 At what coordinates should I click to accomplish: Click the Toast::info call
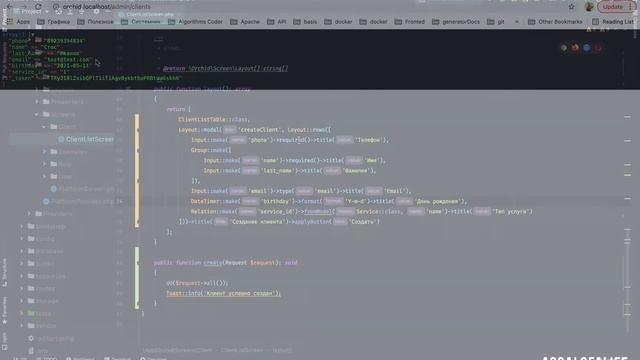pyautogui.click(x=223, y=293)
